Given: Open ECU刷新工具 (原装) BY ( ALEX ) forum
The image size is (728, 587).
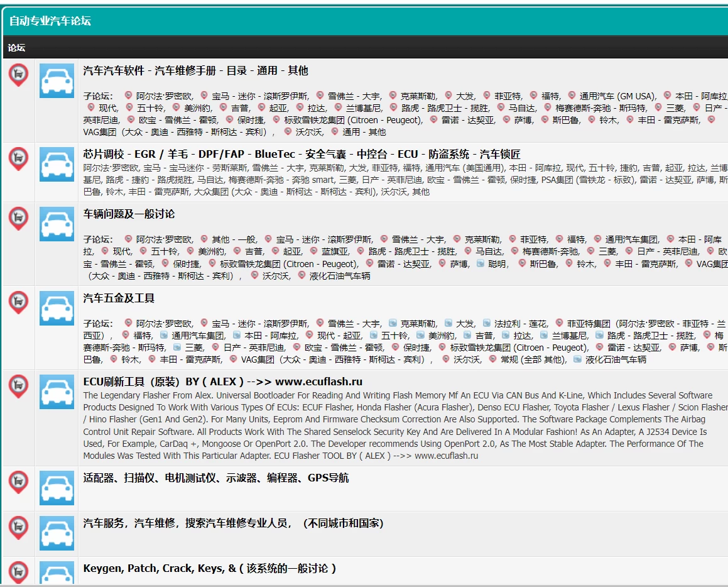Looking at the screenshot, I should pyautogui.click(x=222, y=382).
